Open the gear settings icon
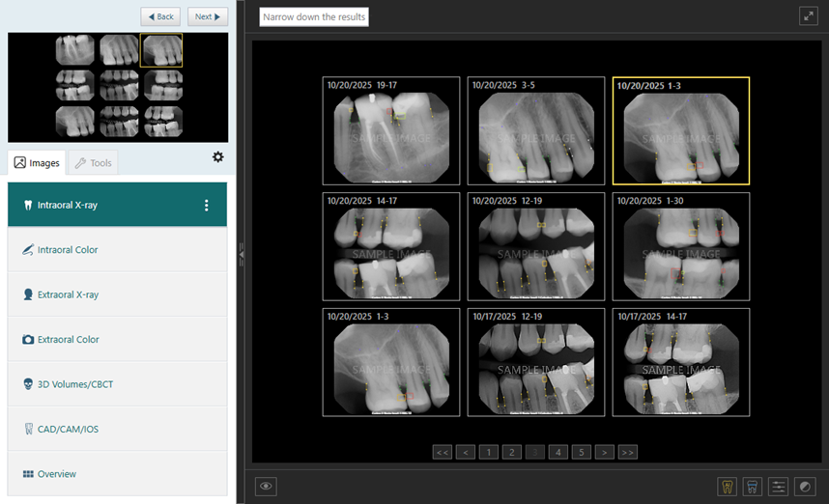Image resolution: width=829 pixels, height=504 pixels. [217, 157]
